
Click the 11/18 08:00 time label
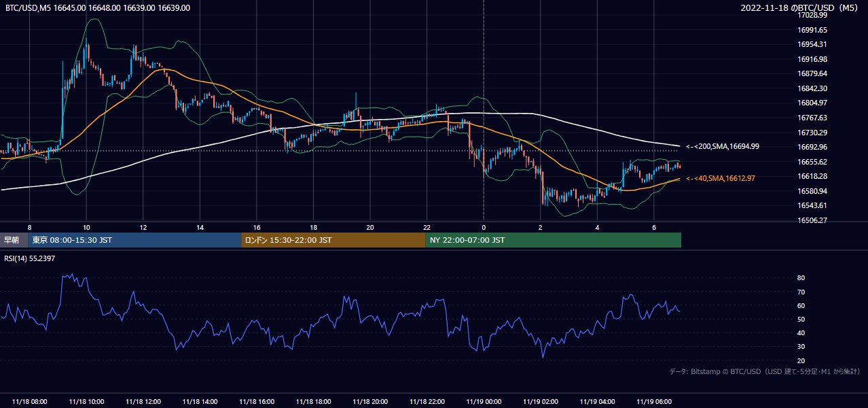point(29,402)
